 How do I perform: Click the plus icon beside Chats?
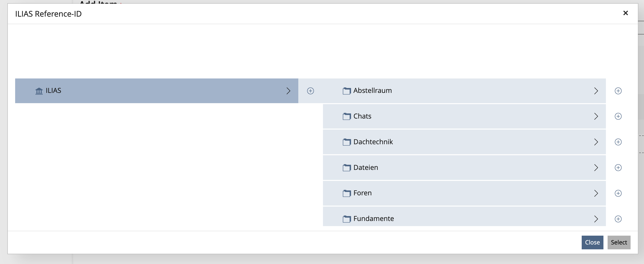tap(618, 116)
